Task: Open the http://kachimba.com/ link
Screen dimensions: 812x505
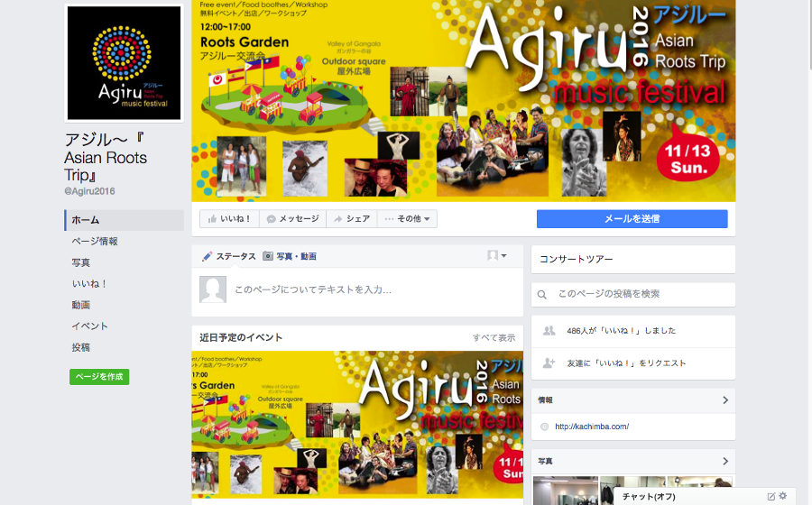Action: 592,427
